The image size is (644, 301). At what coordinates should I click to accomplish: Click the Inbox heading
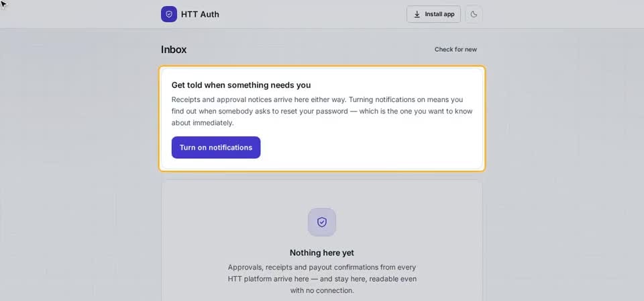point(174,50)
